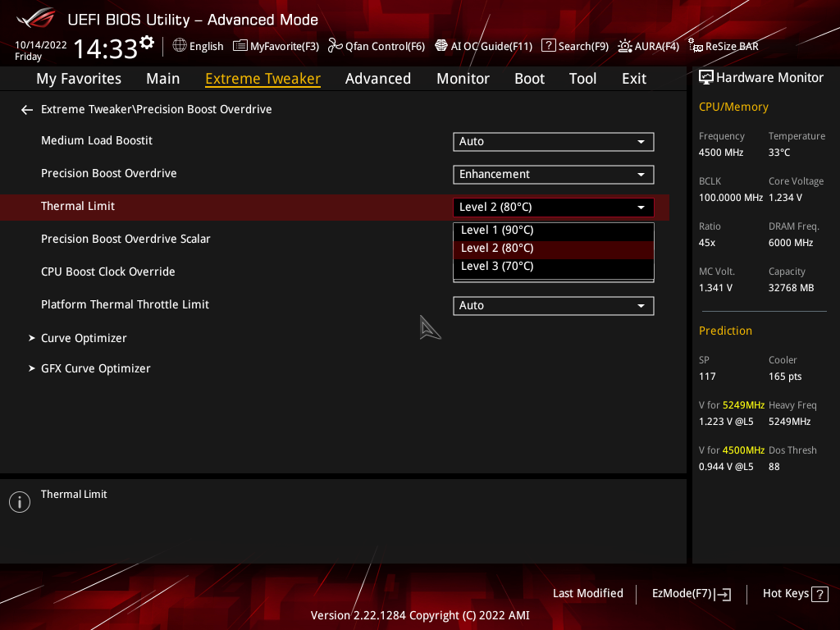This screenshot has height=630, width=840.
Task: Collapse the Thermal Limit dropdown
Action: 554,208
